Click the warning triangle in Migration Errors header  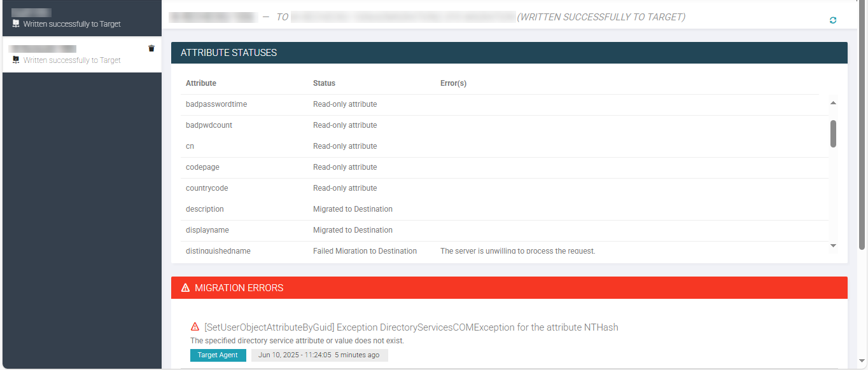(x=185, y=287)
